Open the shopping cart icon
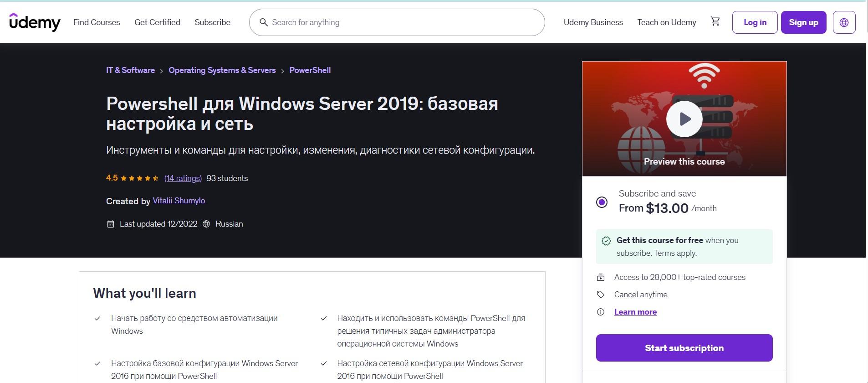868x383 pixels. 715,21
